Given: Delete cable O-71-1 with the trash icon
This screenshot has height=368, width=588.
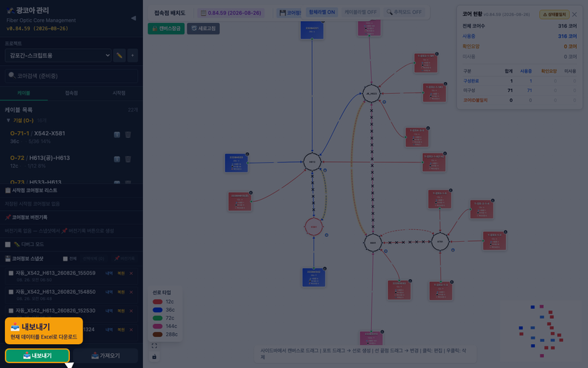Looking at the screenshot, I should point(128,135).
